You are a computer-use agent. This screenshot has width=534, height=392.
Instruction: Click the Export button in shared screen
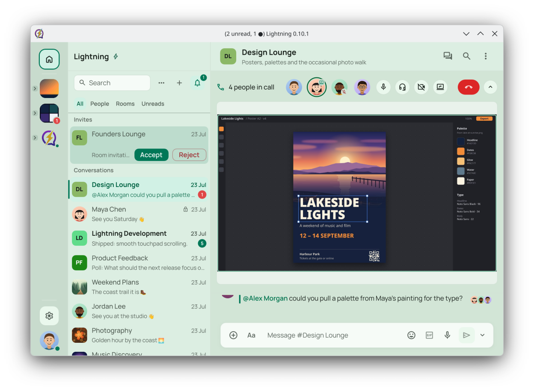pyautogui.click(x=484, y=119)
